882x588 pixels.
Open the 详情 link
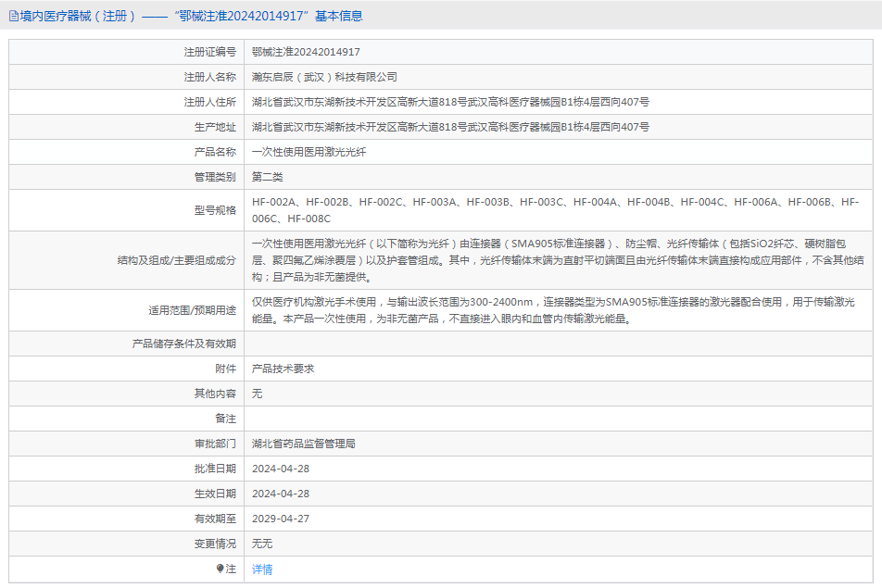[x=262, y=569]
